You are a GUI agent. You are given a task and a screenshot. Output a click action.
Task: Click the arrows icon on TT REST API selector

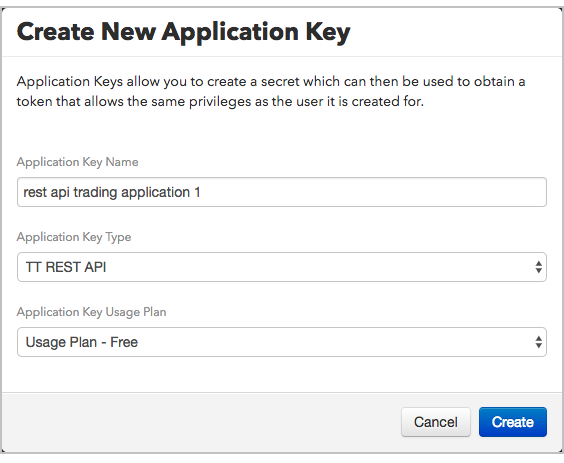point(538,267)
